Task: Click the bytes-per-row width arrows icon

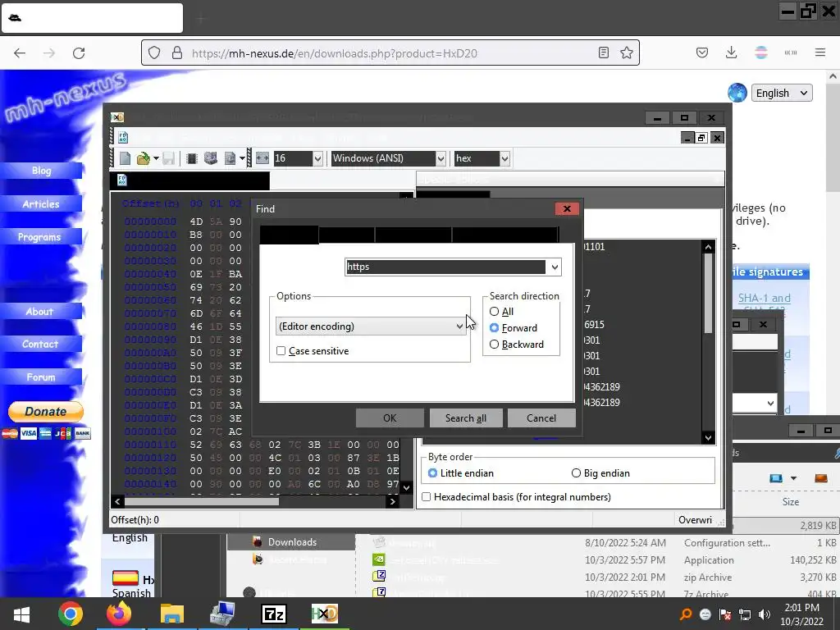Action: (262, 158)
